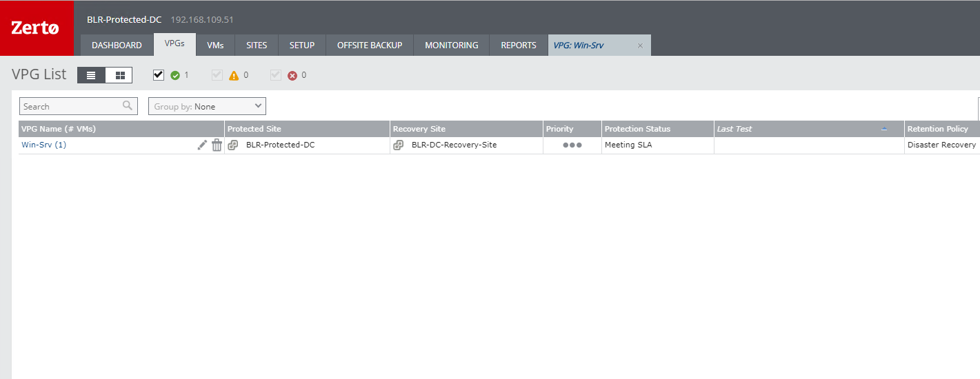Viewport: 980px width, 379px height.
Task: Toggle the red error VPGs filter checkbox
Action: (x=276, y=75)
